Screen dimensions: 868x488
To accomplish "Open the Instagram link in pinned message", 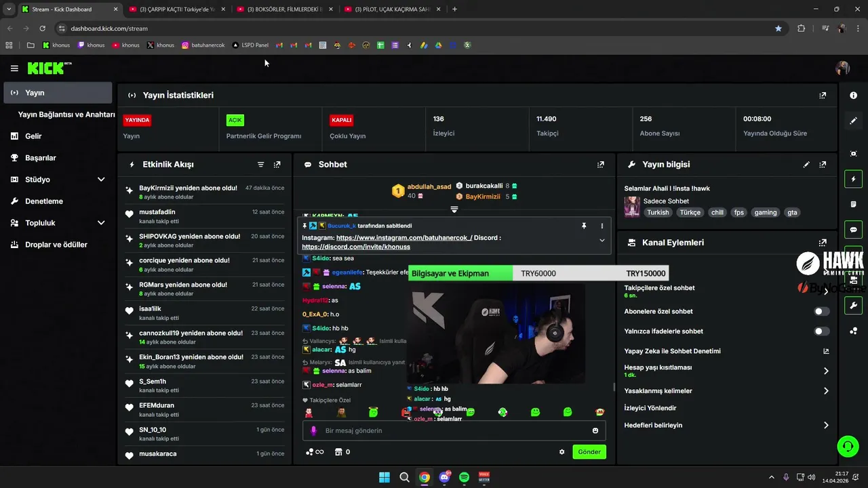I will 404,238.
